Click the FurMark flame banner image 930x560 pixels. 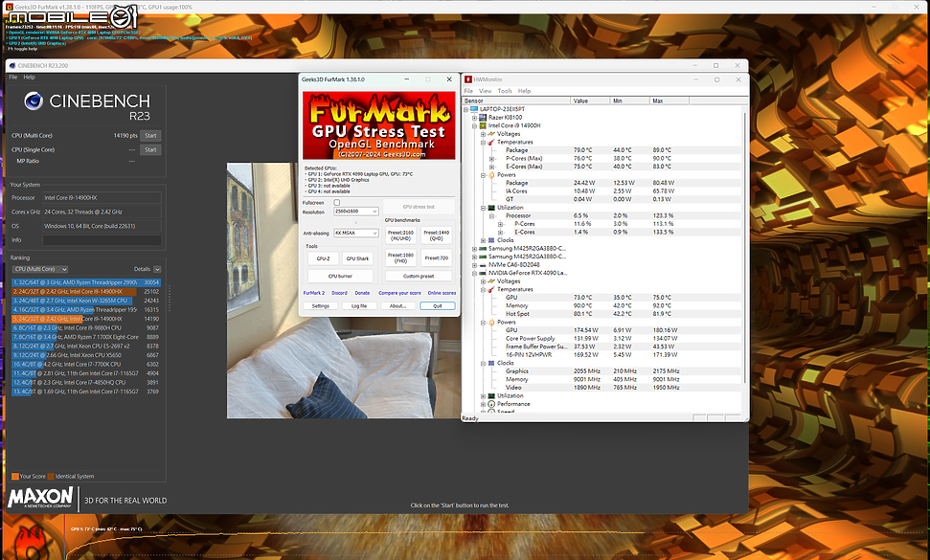(379, 125)
